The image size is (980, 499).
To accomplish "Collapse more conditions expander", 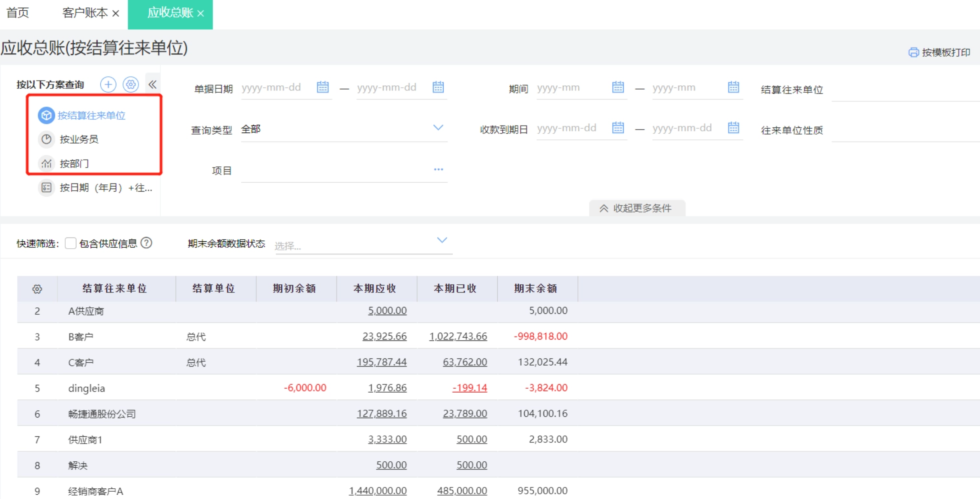I will coord(637,208).
